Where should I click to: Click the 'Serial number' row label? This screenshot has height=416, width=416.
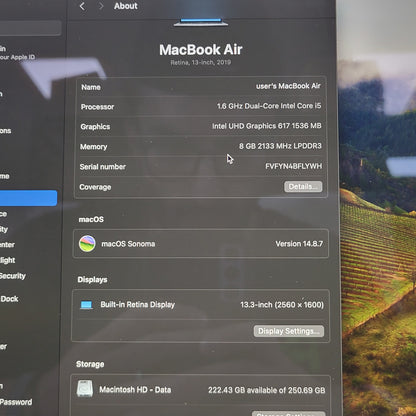(x=103, y=167)
